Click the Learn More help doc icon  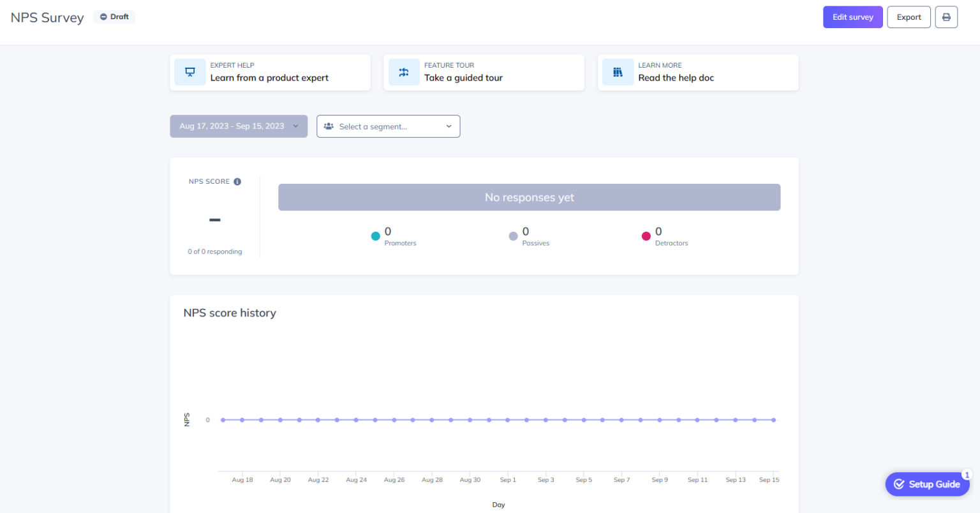tap(617, 72)
